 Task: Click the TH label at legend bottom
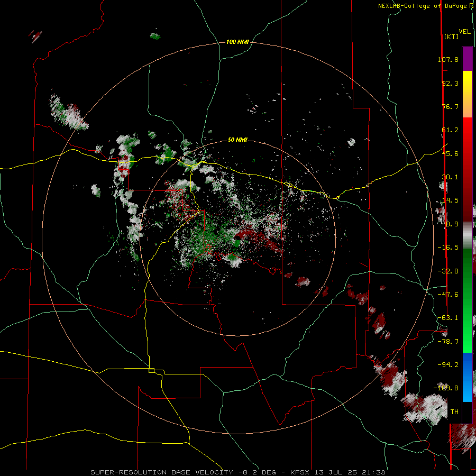454,412
